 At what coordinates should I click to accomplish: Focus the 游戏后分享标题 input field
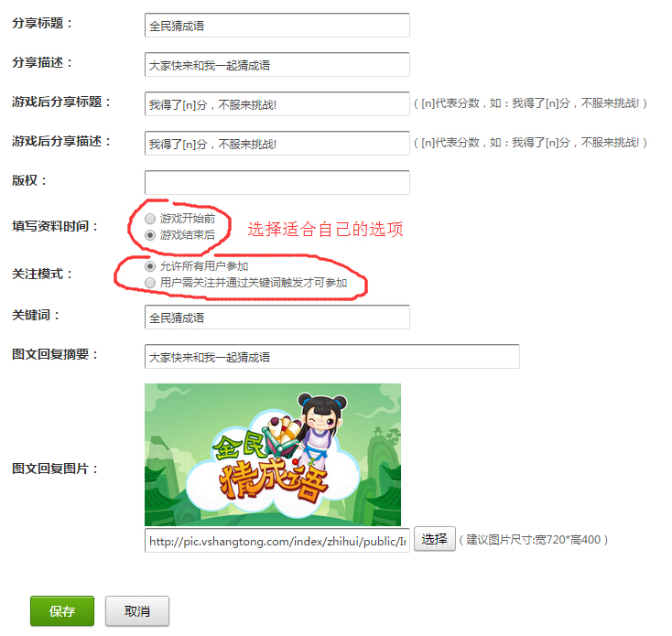(x=276, y=104)
